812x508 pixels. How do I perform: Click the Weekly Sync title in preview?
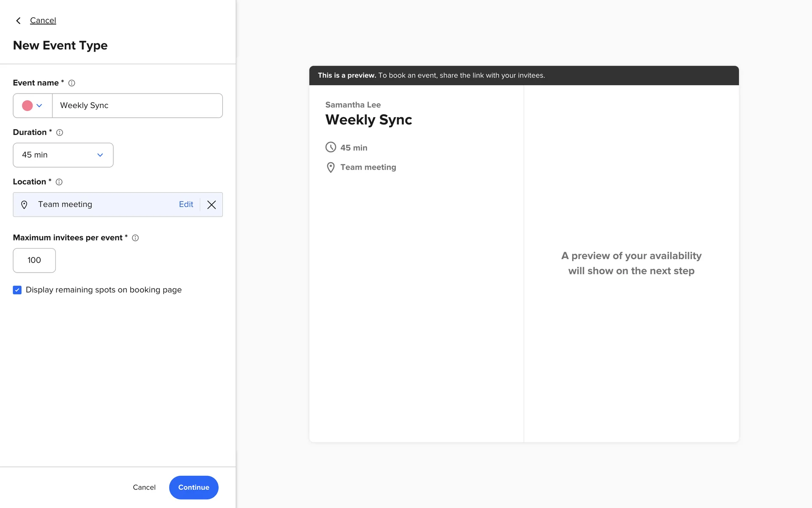368,120
